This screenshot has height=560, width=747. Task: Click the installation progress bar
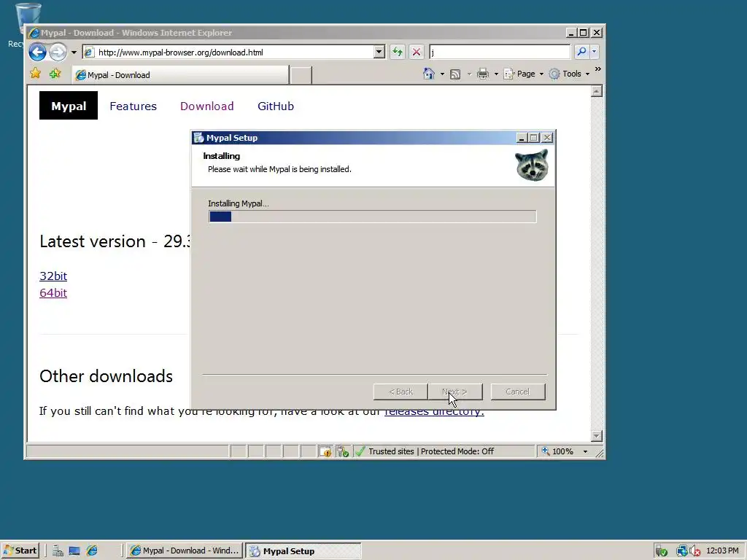click(372, 217)
